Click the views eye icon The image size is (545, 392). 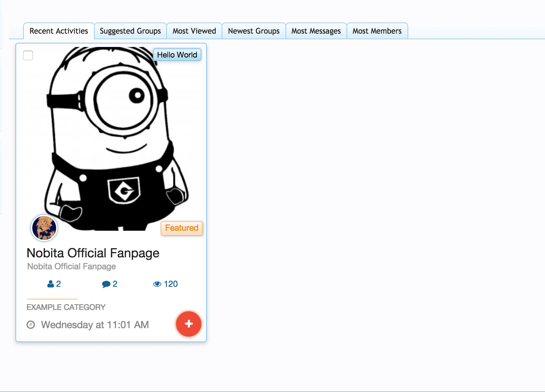point(157,284)
